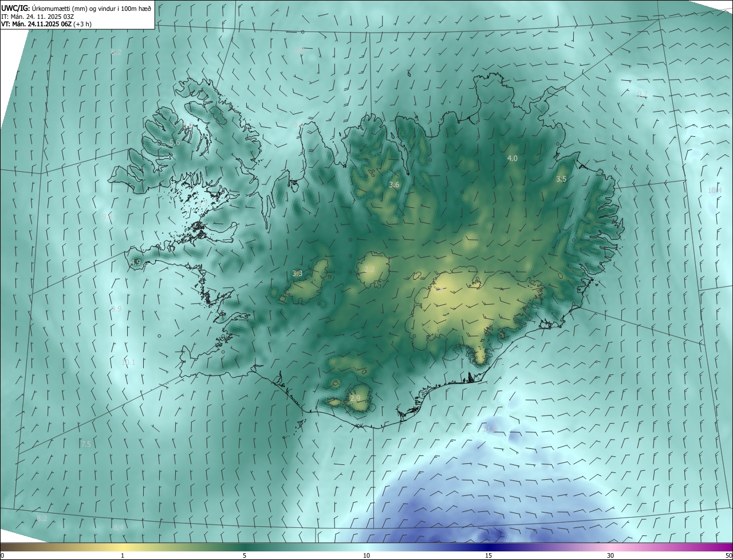Click the 10 tick label on the colorbar
733x560 pixels.
click(x=366, y=555)
